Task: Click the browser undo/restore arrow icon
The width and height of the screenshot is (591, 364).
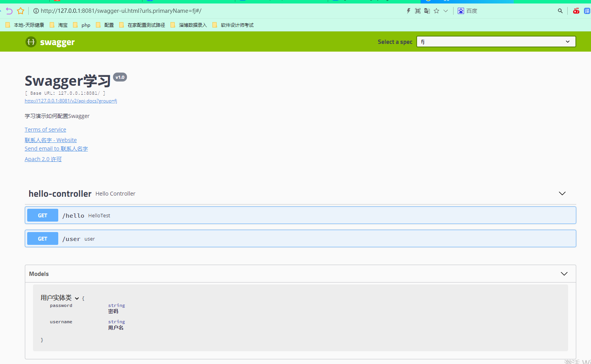Action: (9, 11)
